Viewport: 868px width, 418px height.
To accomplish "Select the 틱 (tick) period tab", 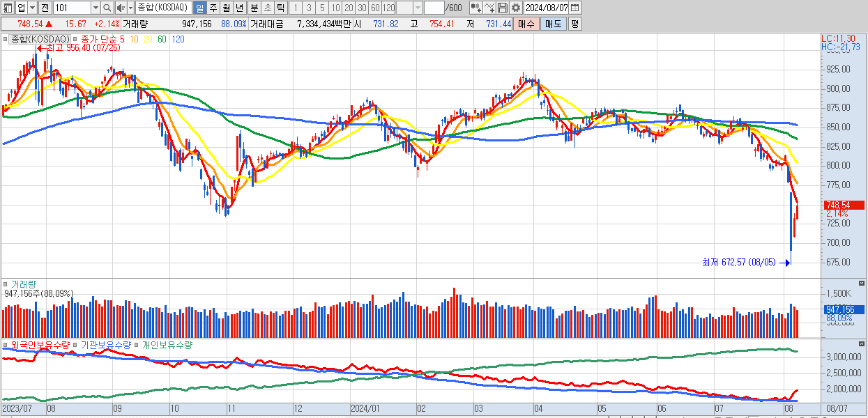I will (280, 8).
